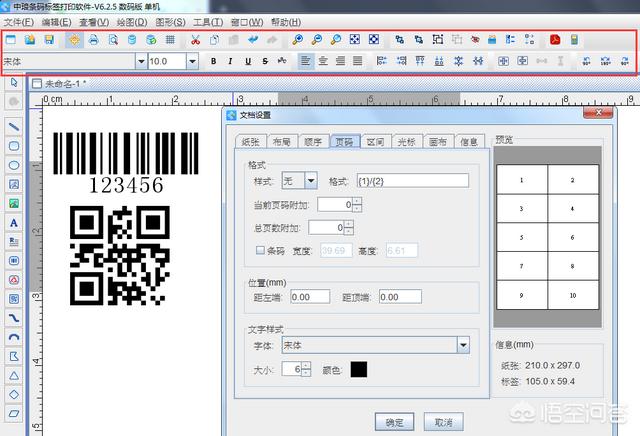The height and width of the screenshot is (436, 640).
Task: Open the 绘图(D) menu
Action: (x=132, y=22)
